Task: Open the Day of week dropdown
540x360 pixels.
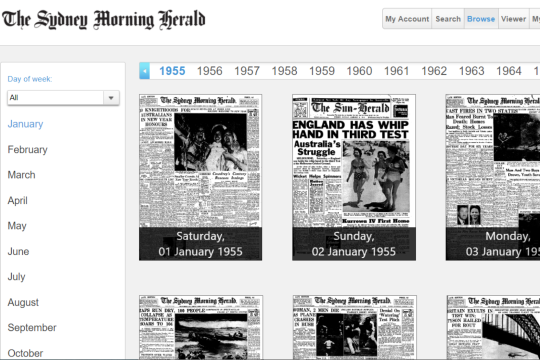Action: point(63,98)
